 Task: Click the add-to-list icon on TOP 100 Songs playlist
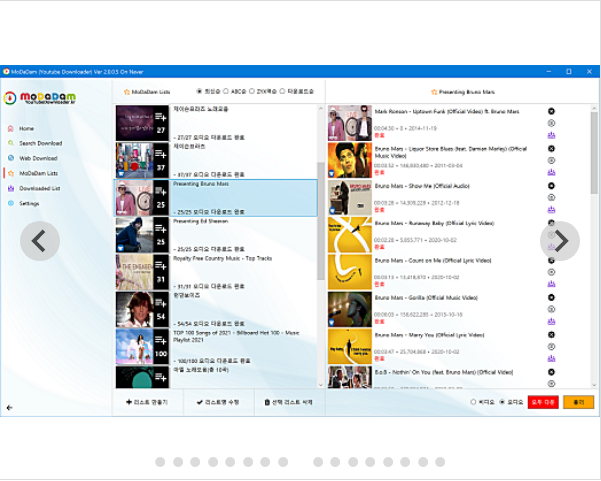[x=161, y=340]
